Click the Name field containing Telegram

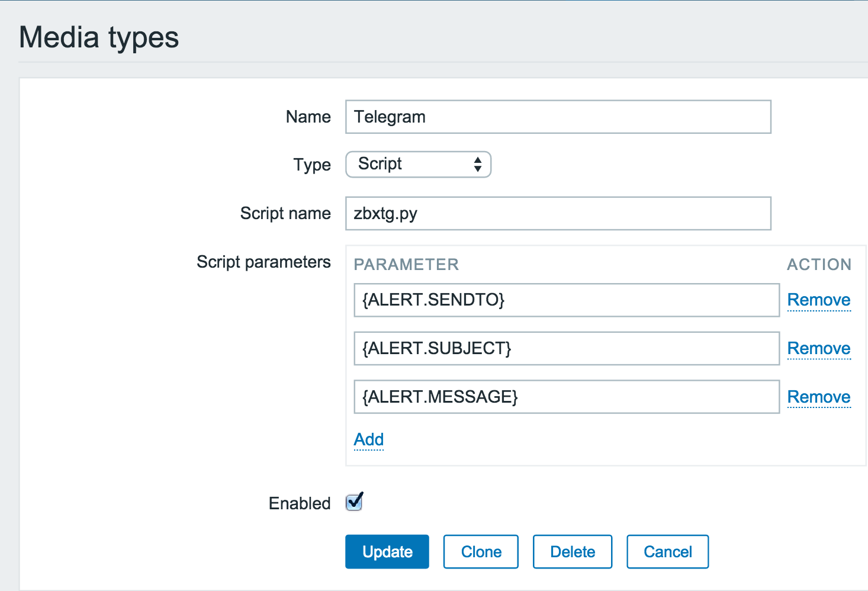pos(558,117)
